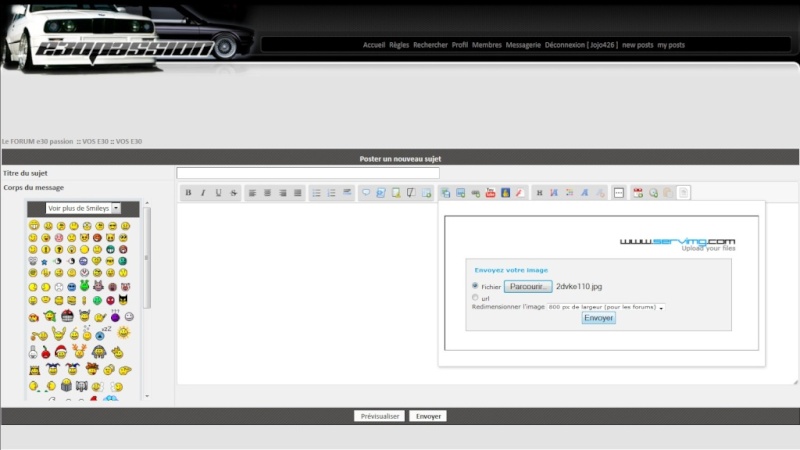Insert the sun smiley
Screen dimensions: 800x450
(x=123, y=333)
